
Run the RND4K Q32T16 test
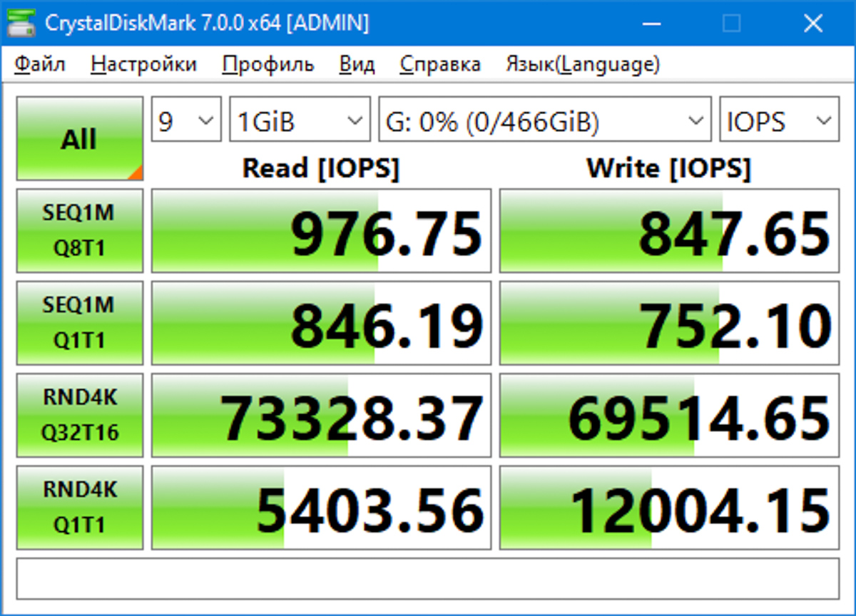click(x=80, y=415)
